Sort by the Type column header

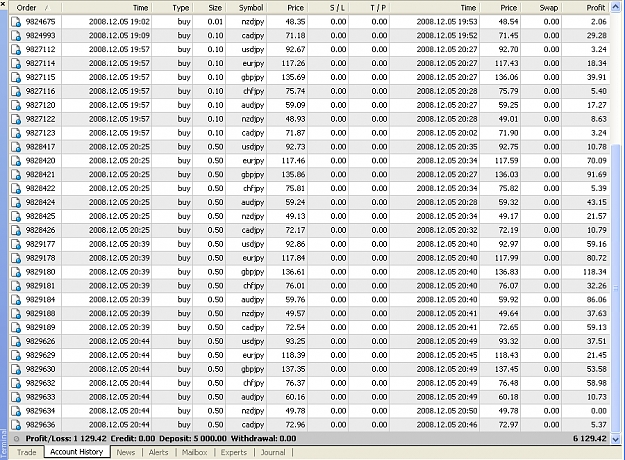[173, 8]
